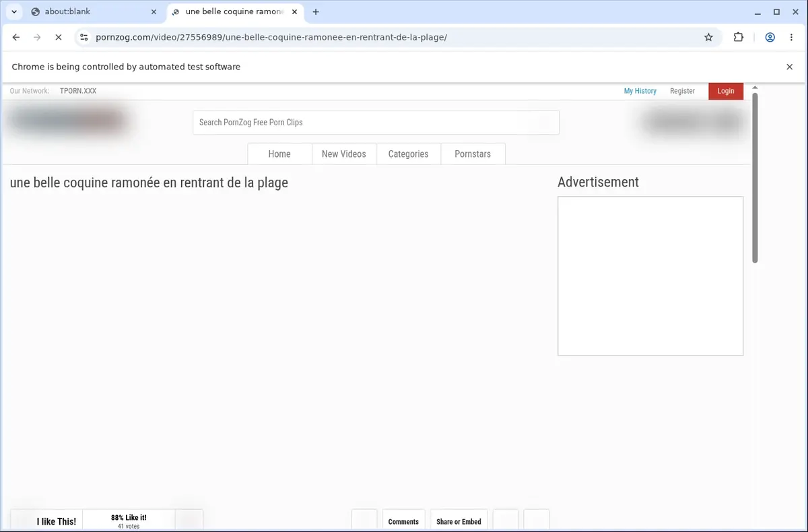View site information icon in address bar
The width and height of the screenshot is (808, 532).
pyautogui.click(x=83, y=38)
